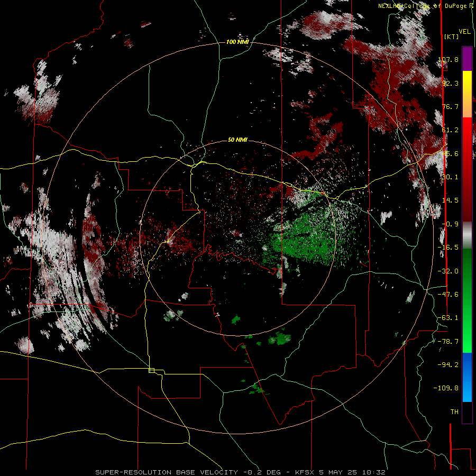Click the 76.7 velocity scale value

coord(450,106)
